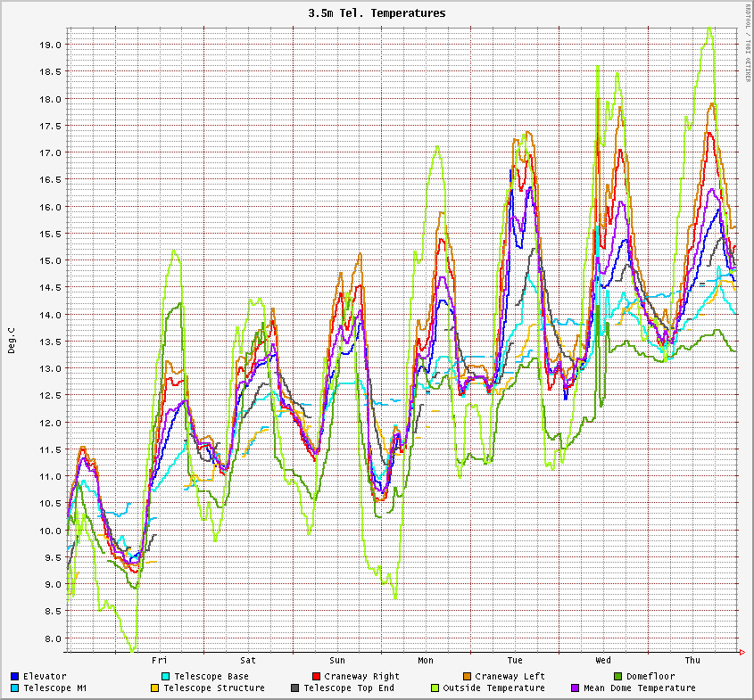Click the 'Tue' label on the time axis
Screen dimensions: 754x700
[x=515, y=660]
